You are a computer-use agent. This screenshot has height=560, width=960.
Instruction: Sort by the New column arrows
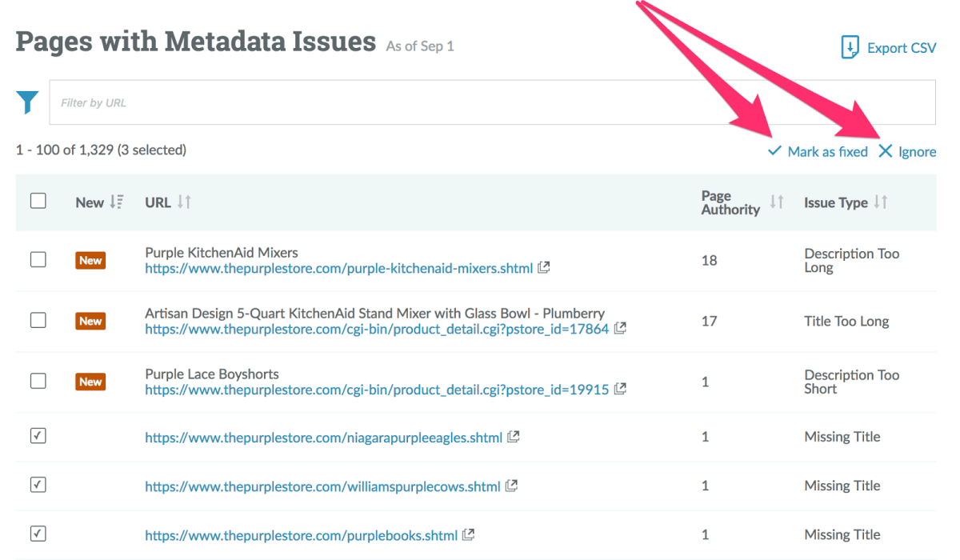117,202
